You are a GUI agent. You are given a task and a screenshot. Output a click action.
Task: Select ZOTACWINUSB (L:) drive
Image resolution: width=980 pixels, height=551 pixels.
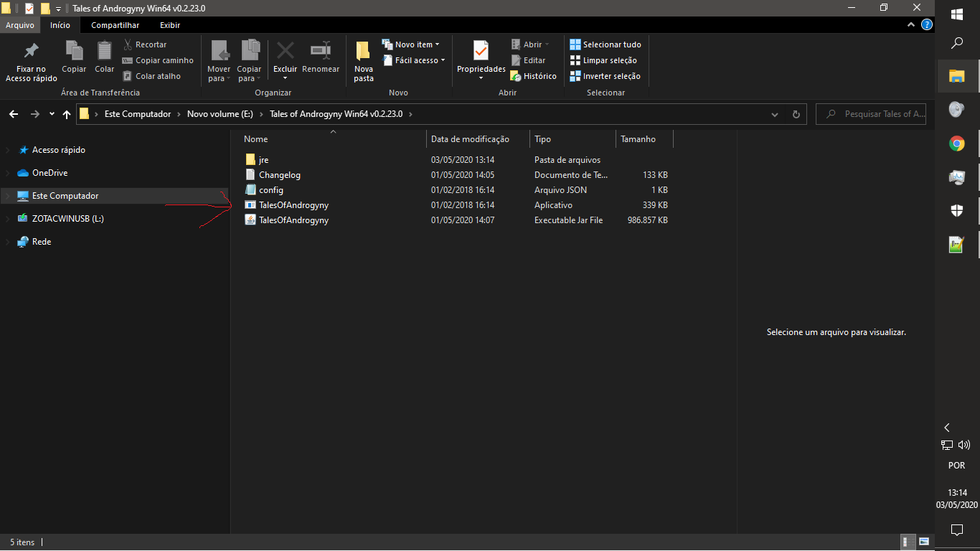(68, 219)
